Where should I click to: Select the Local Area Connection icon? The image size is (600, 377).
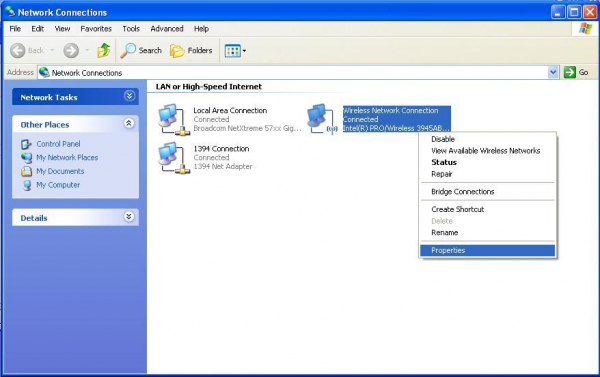coord(174,120)
